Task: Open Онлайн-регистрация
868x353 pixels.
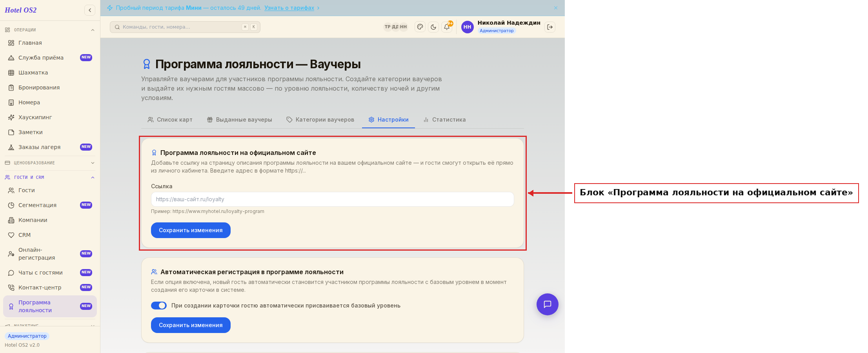Action: pos(50,254)
